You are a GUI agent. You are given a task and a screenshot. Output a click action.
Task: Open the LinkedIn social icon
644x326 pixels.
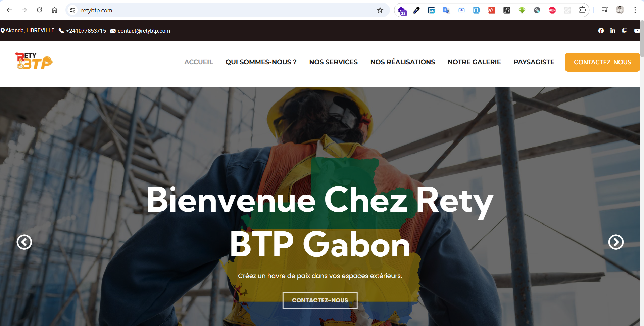[x=613, y=31]
